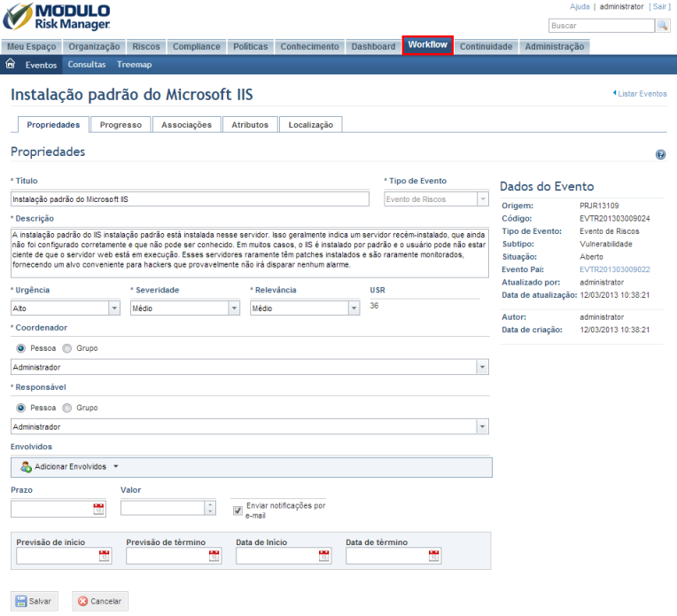Viewport: 677px width, 616px height.
Task: Open the Adicionar Envolvidos dropdown
Action: point(69,466)
